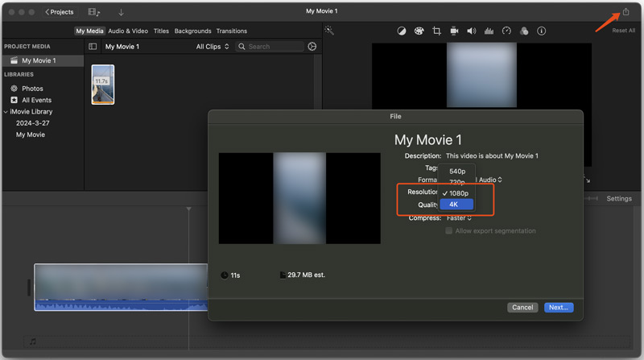Select the 11.7s clip thumbnail
Viewport: 644px width, 360px height.
[103, 85]
